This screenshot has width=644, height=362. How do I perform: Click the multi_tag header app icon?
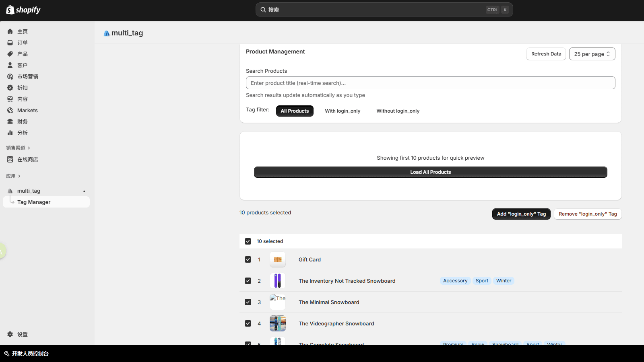[107, 33]
